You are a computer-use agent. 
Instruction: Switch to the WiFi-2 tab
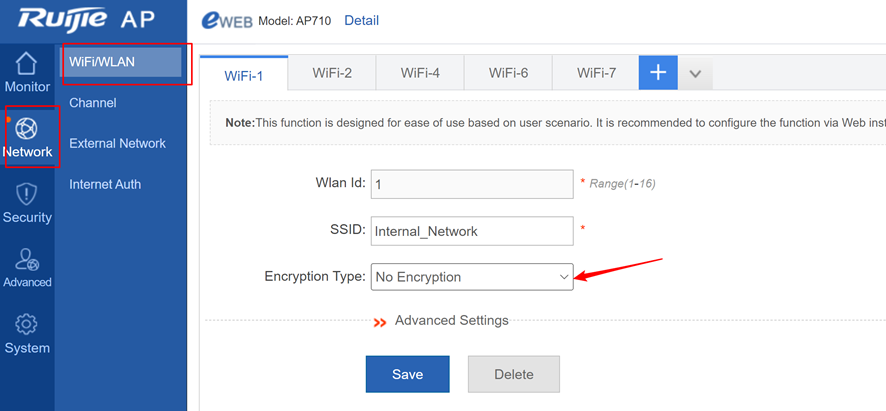point(332,73)
